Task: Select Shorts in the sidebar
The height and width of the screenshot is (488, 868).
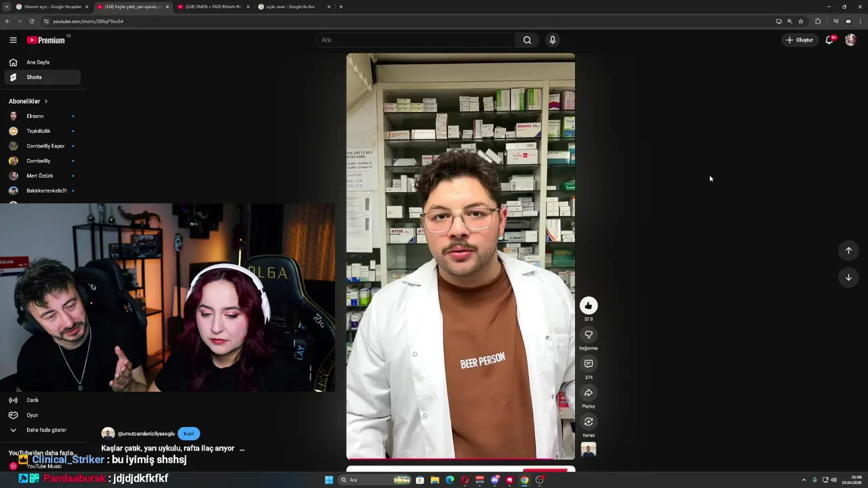Action: pyautogui.click(x=42, y=77)
